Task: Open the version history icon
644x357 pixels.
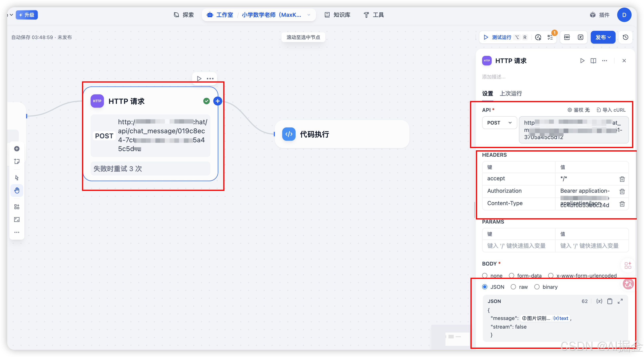Action: [626, 37]
